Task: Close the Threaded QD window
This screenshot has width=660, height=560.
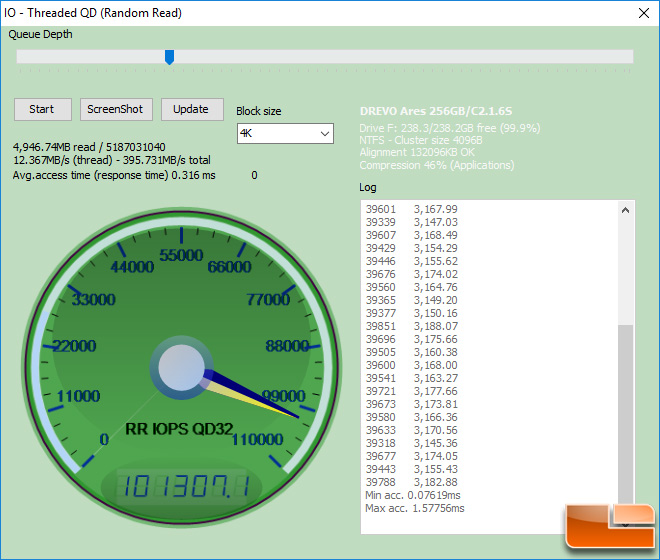Action: coord(644,13)
